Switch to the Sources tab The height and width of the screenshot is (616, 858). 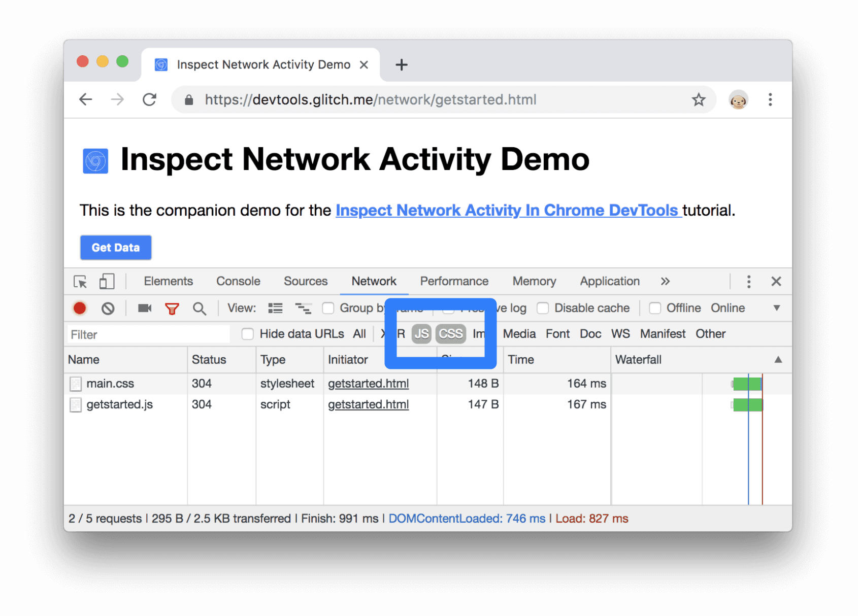[306, 282]
